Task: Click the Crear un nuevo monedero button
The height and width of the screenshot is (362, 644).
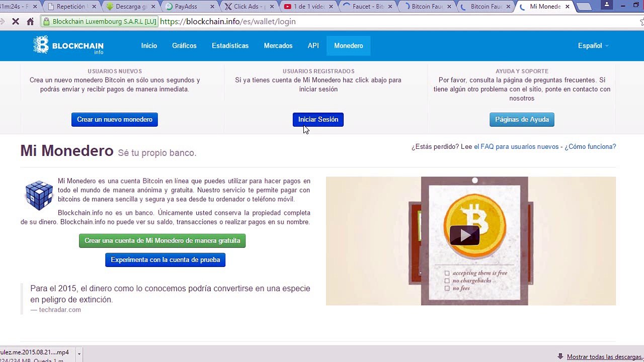Action: click(x=115, y=120)
